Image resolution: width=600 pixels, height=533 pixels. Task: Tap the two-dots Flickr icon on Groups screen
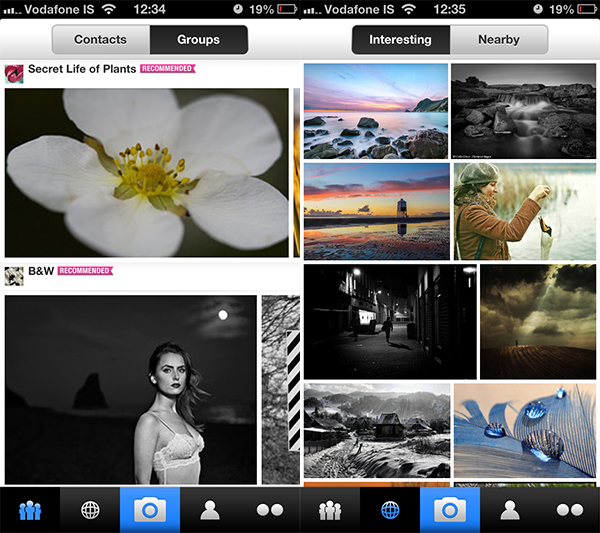[270, 510]
